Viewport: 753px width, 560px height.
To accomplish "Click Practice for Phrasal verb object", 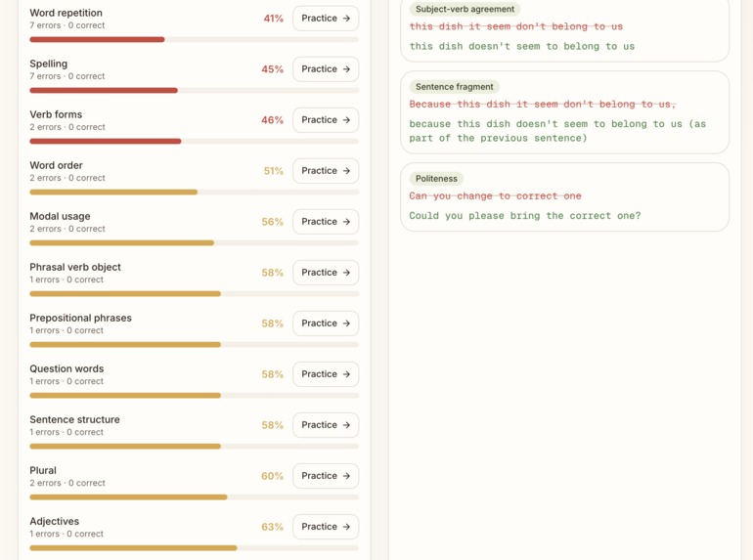I will 326,273.
